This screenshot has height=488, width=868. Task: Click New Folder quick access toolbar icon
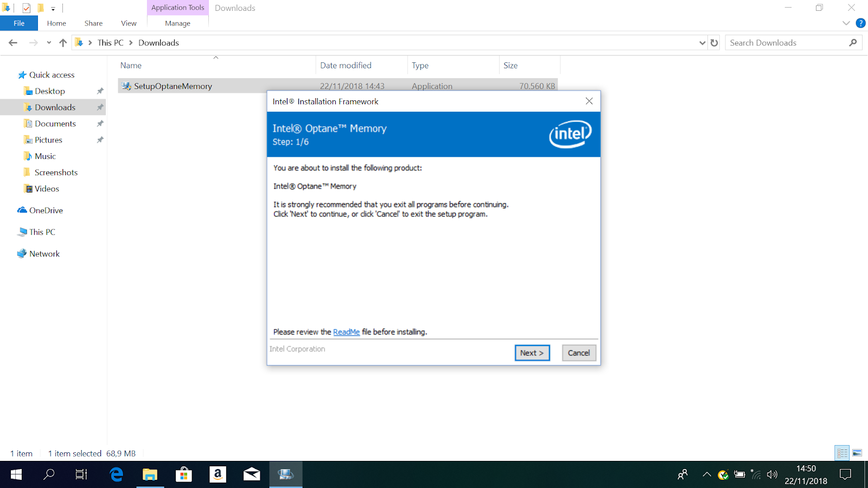click(x=40, y=8)
